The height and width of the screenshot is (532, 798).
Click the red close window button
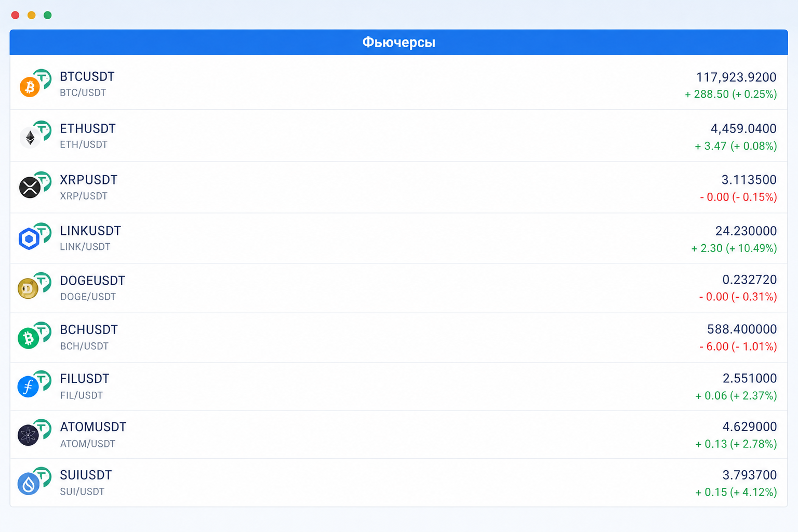pyautogui.click(x=16, y=15)
